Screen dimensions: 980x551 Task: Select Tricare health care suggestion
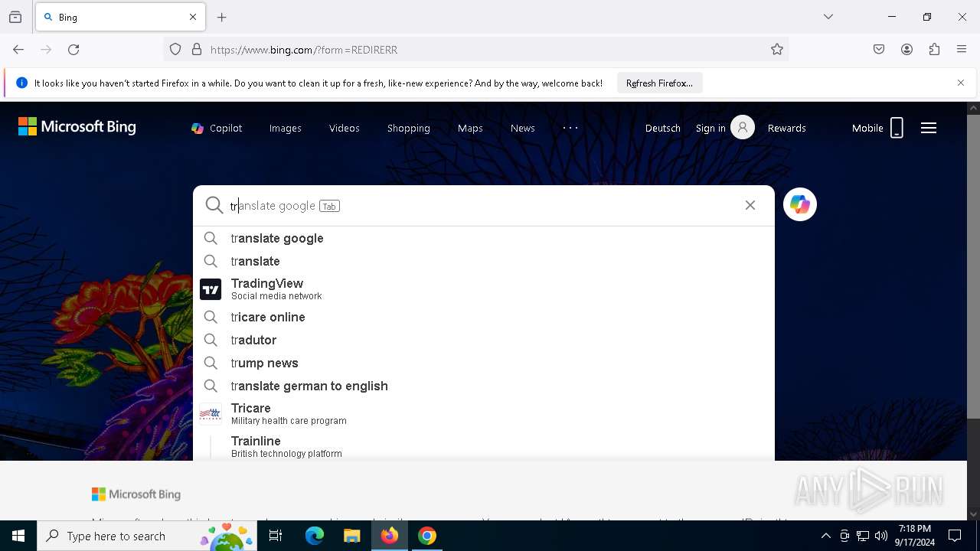tap(484, 414)
